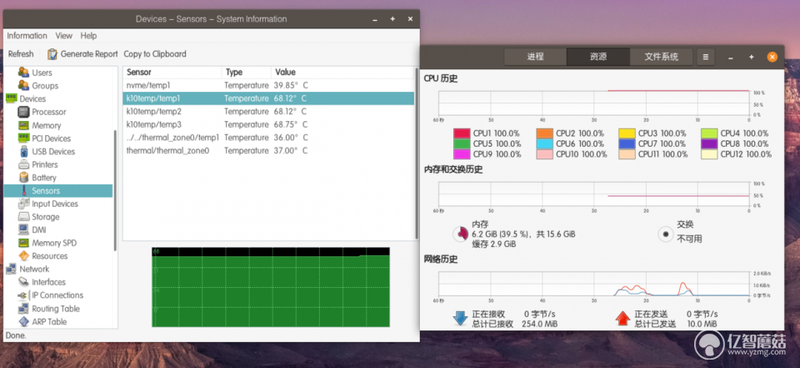Click the CPU12 pale yellow swatch
Image resolution: width=800 pixels, height=368 pixels.
point(709,154)
